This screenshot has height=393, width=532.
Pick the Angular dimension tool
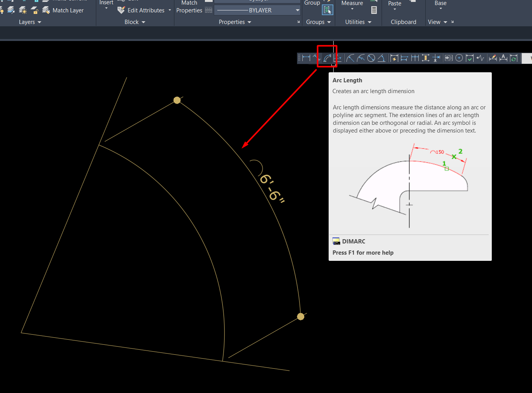point(382,58)
